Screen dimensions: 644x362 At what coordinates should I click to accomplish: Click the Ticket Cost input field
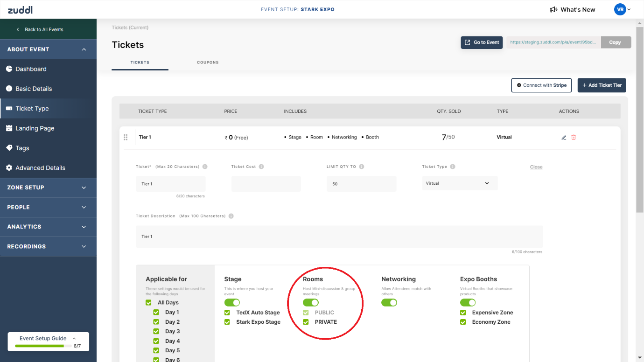click(x=266, y=184)
